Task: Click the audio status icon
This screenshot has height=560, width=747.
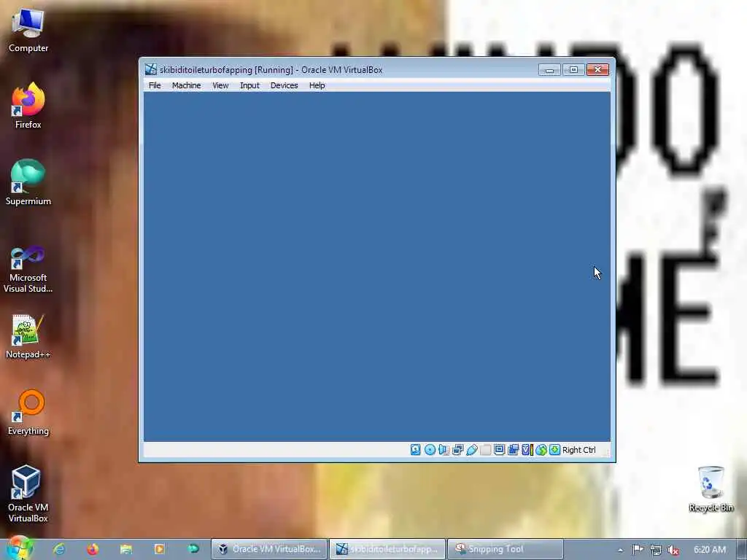Action: (x=444, y=449)
